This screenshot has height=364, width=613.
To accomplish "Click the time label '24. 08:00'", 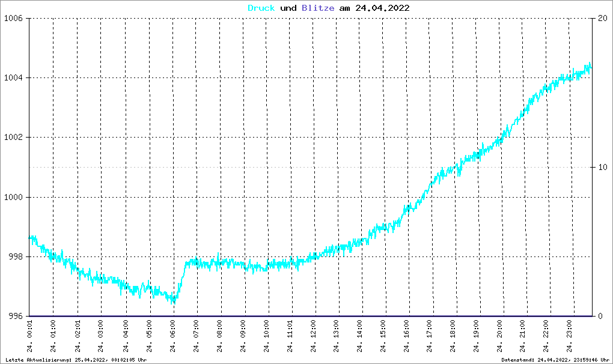I will (220, 336).
